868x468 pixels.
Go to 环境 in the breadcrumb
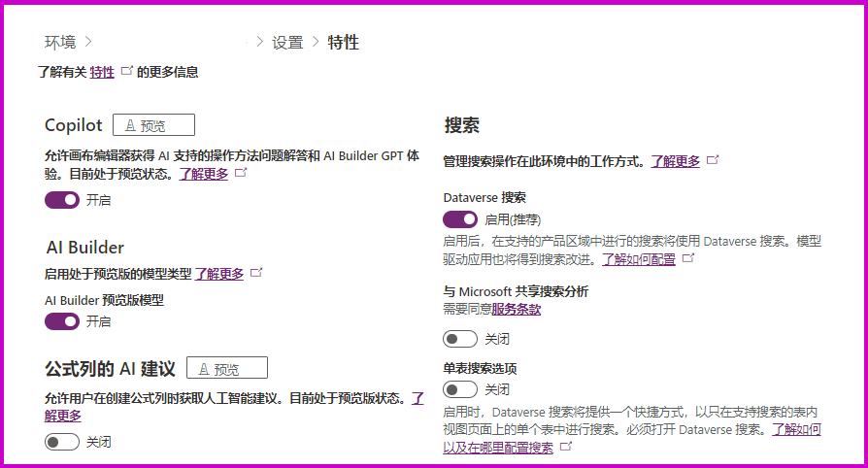click(60, 42)
